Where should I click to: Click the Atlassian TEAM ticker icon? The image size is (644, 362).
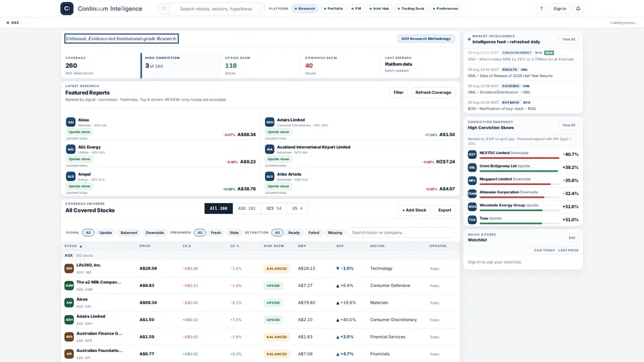point(472,193)
